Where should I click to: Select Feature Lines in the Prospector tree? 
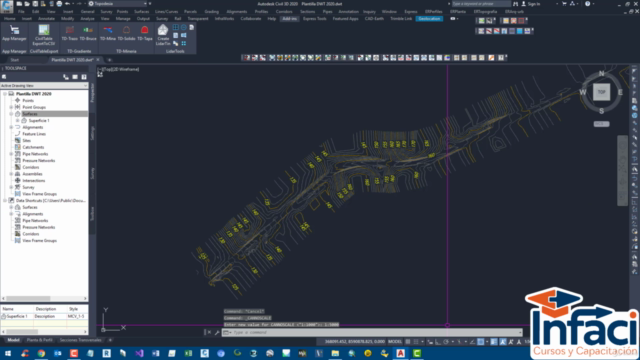click(x=34, y=134)
